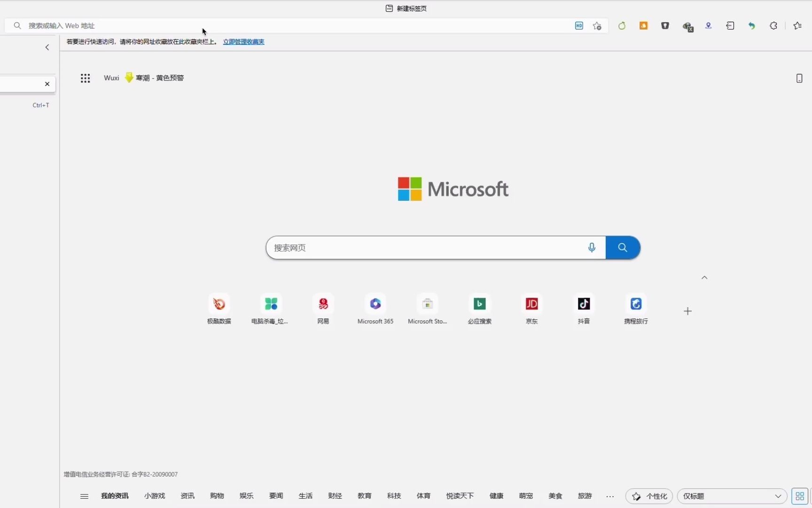Open the feed hamburger menu icon
The width and height of the screenshot is (812, 508).
point(84,496)
